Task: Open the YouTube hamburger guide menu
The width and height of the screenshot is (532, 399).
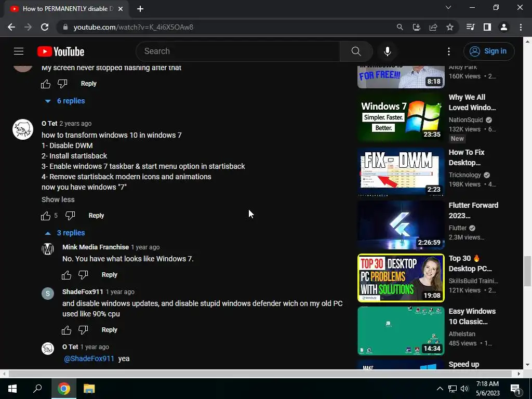Action: click(19, 51)
